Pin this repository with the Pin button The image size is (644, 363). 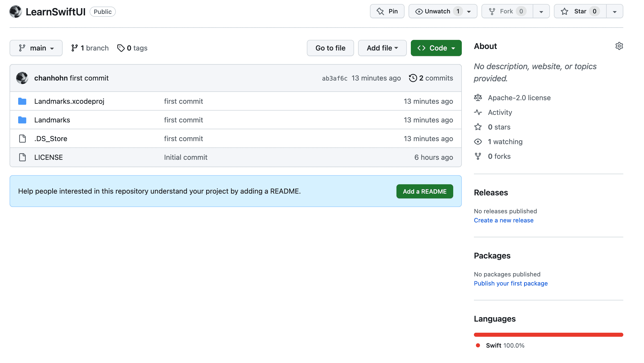click(x=387, y=11)
